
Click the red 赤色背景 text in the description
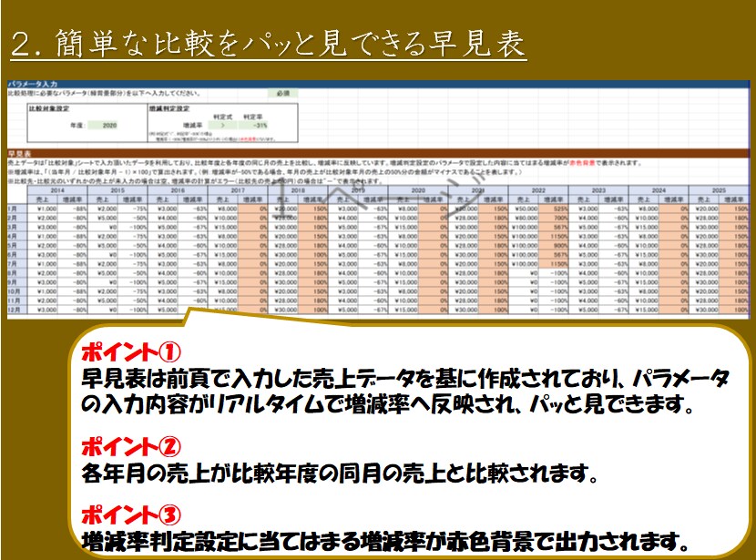point(582,163)
